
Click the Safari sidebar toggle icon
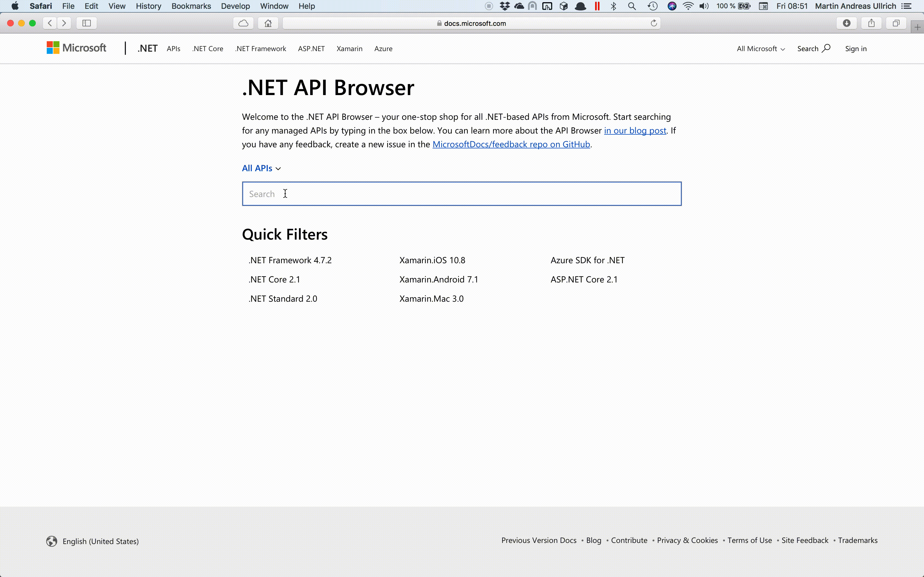87,23
